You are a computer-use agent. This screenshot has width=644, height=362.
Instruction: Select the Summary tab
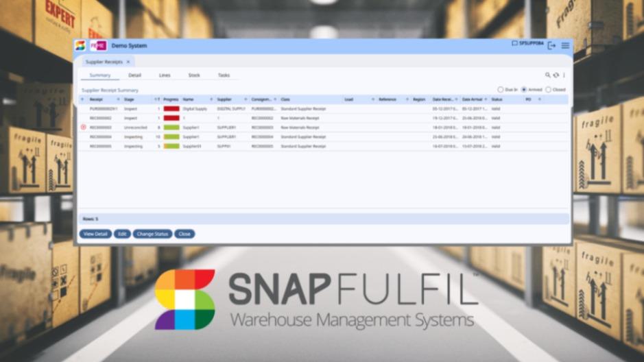click(100, 75)
